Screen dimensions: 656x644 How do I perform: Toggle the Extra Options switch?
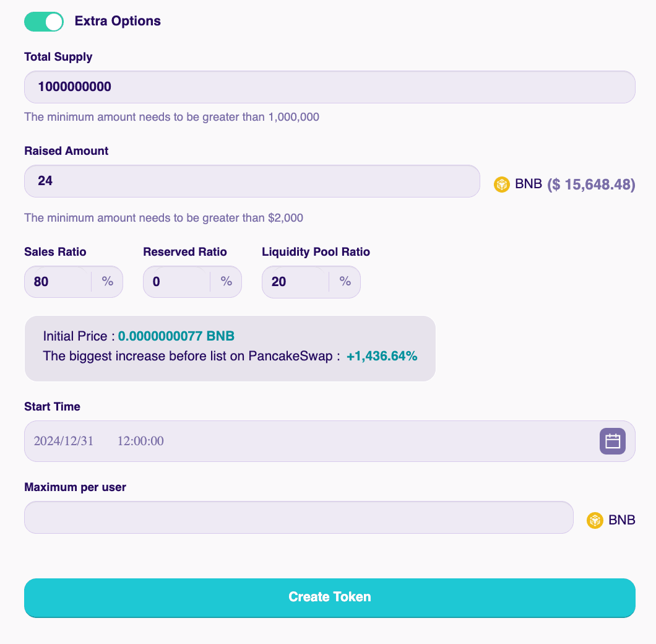(x=44, y=22)
